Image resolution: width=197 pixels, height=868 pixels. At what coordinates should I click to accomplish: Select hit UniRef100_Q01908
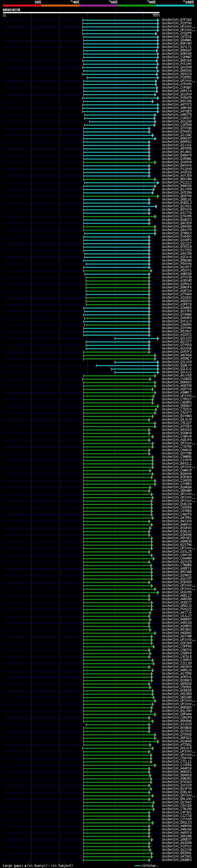point(177,67)
